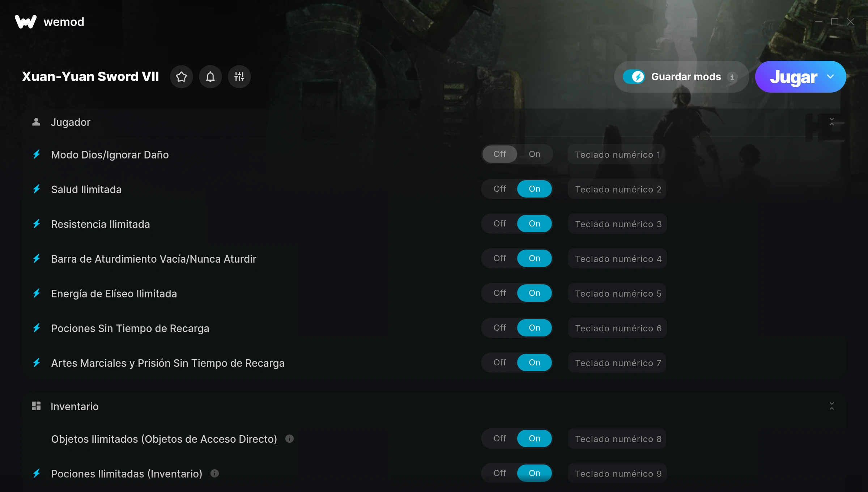The image size is (868, 492).
Task: Turn off Resistencia Ilimitada
Action: (x=500, y=224)
